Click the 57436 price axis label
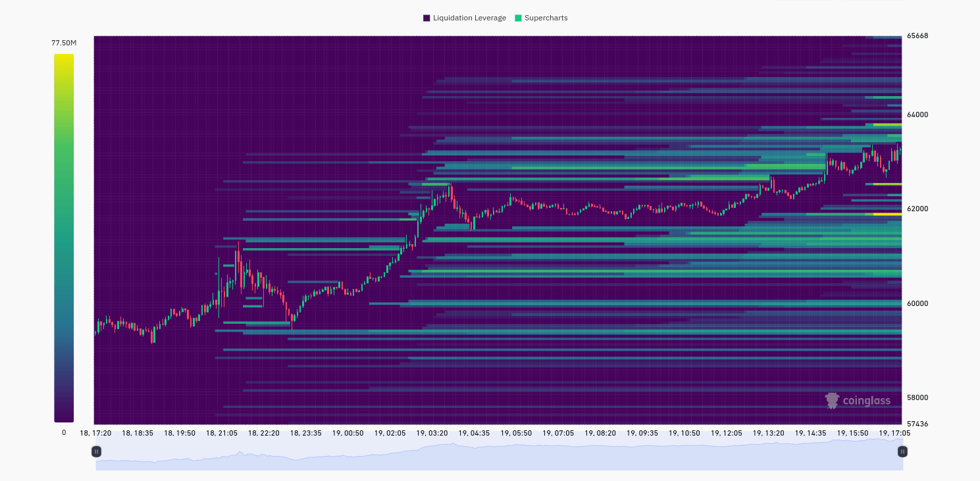This screenshot has height=481, width=980. [x=917, y=424]
